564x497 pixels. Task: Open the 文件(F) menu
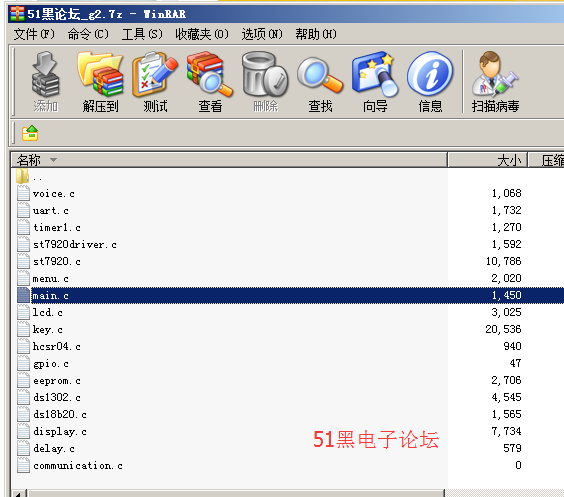point(34,34)
